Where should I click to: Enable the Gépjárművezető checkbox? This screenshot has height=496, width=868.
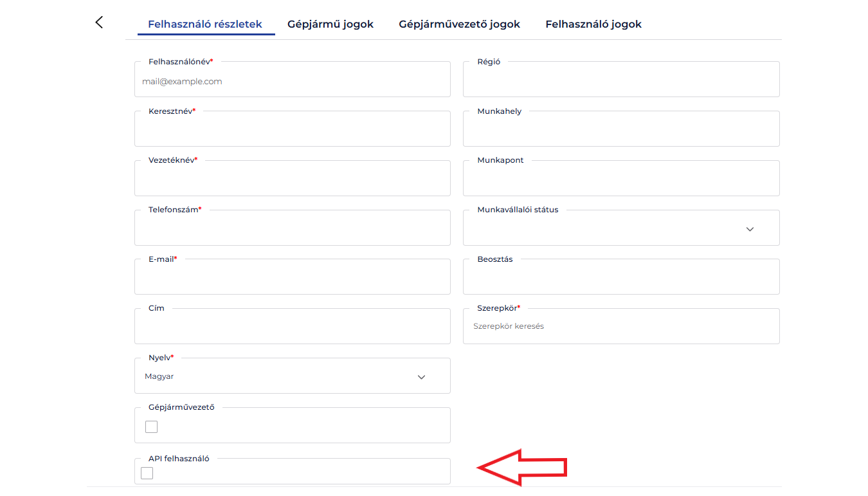point(151,427)
